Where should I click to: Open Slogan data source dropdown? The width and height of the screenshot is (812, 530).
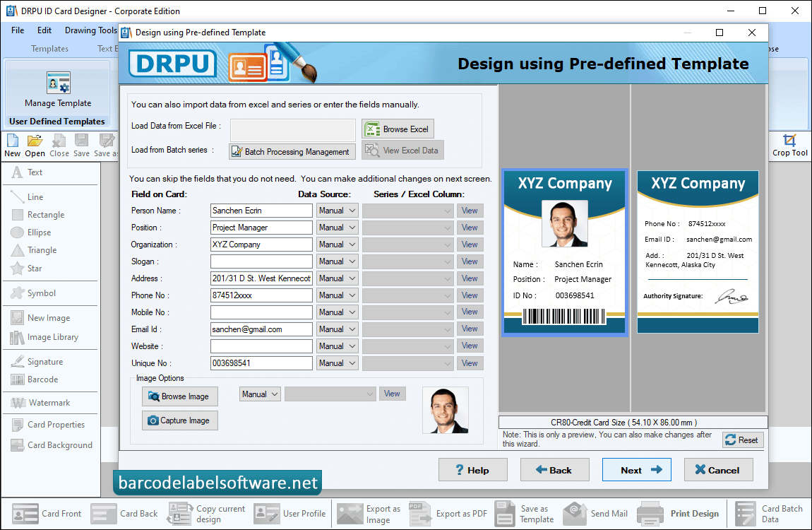(x=337, y=261)
